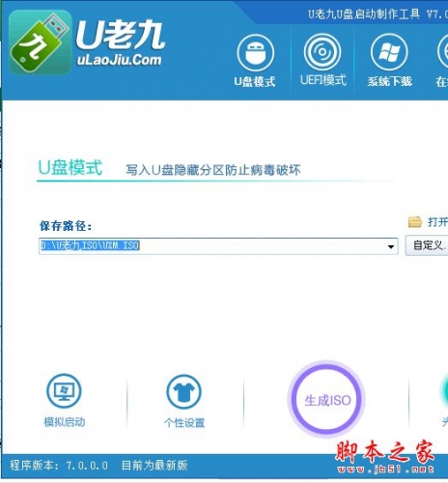This screenshot has height=483, width=448.
Task: Click 程序版本: 7.0.0.0 status text
Action: point(59,466)
